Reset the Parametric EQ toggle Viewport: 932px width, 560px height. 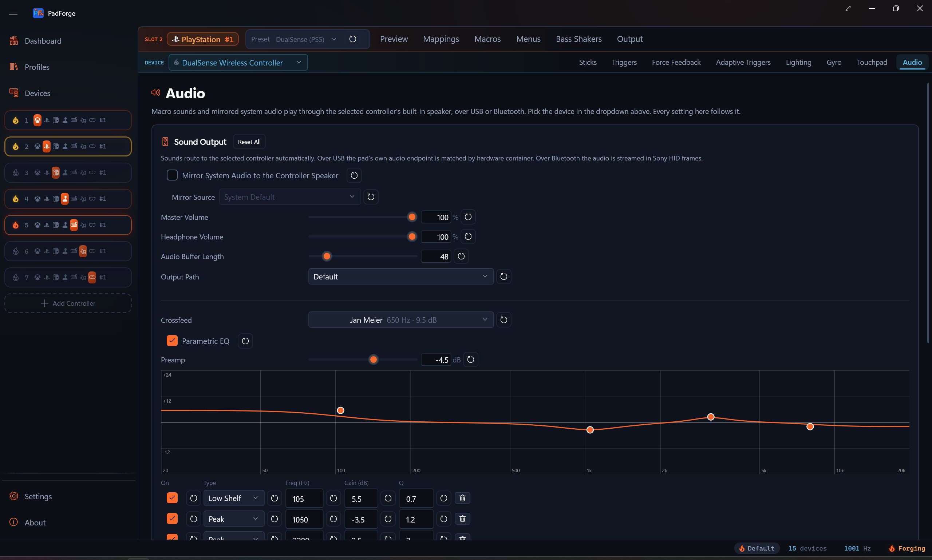point(245,341)
